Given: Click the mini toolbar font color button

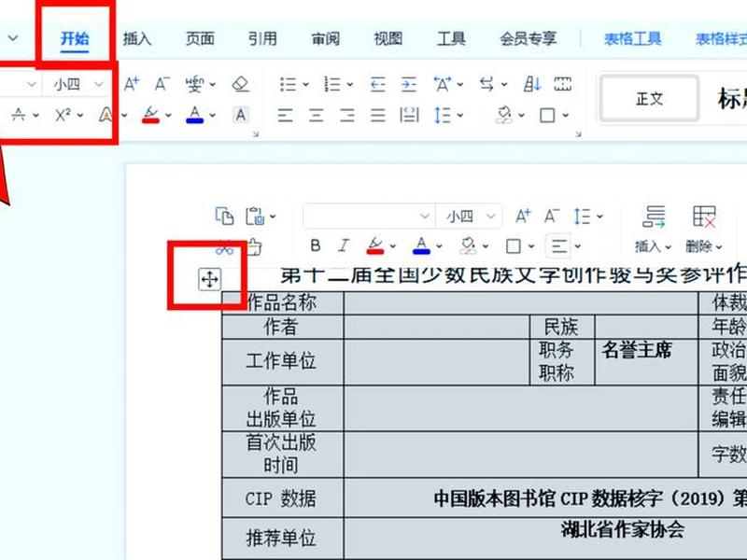Looking at the screenshot, I should 421,245.
